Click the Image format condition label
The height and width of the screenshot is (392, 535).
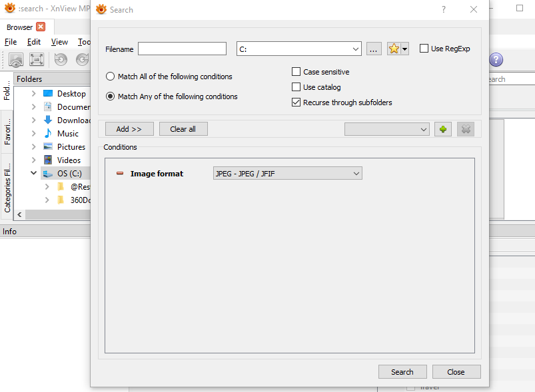[x=157, y=174]
